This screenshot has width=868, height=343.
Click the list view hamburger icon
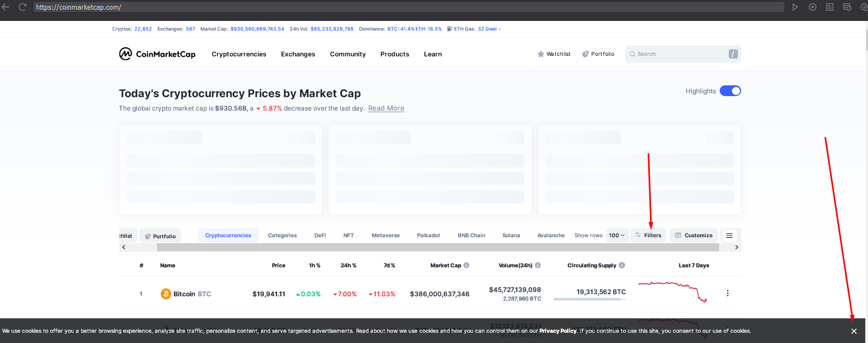pos(729,235)
